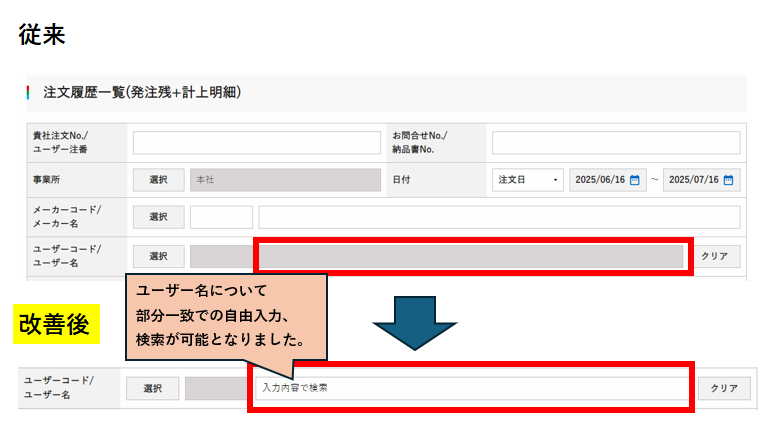Click the start date field 2025/06/16
Image resolution: width=775 pixels, height=436 pixels.
pyautogui.click(x=607, y=180)
